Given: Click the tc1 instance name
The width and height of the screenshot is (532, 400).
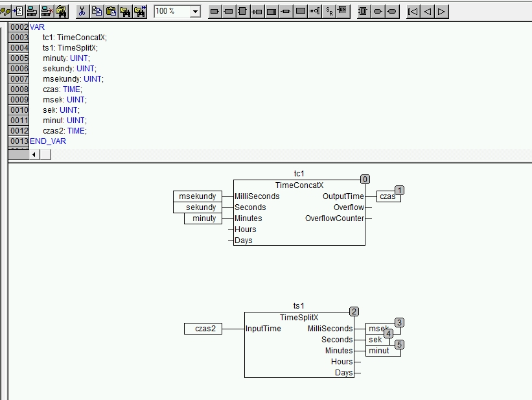Looking at the screenshot, I should 299,174.
